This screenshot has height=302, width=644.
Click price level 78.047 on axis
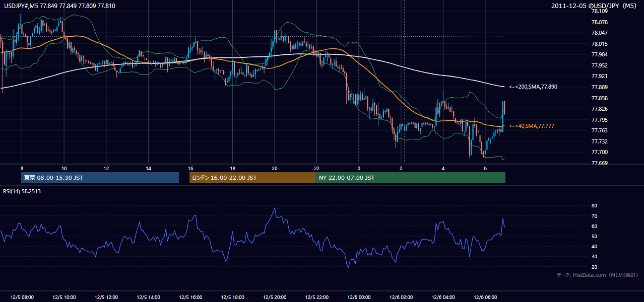click(x=600, y=33)
